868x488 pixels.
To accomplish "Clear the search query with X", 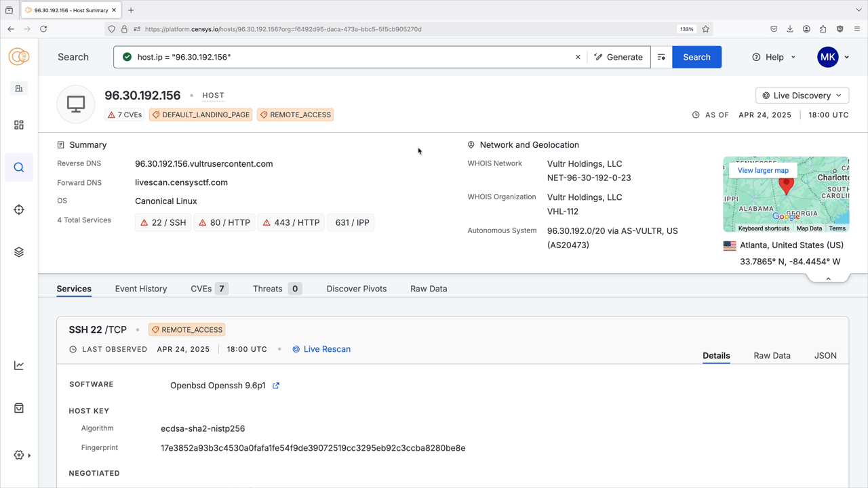I will pyautogui.click(x=578, y=57).
